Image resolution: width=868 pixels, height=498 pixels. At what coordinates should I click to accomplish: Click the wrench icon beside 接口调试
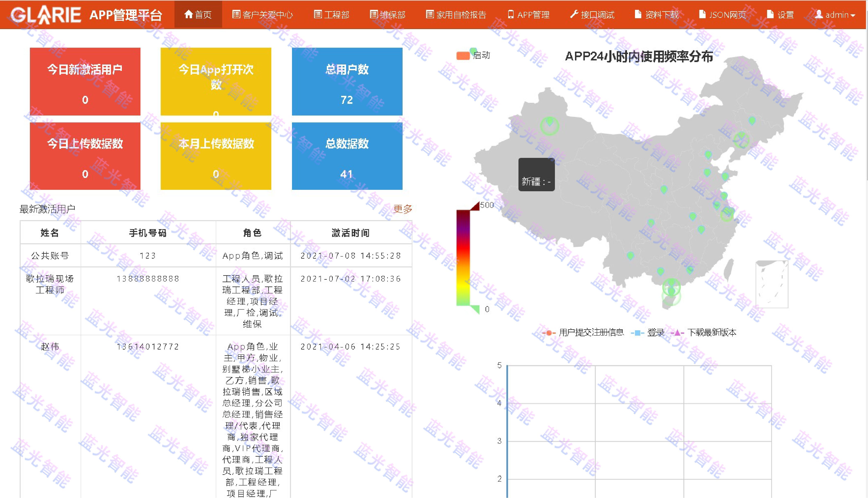click(x=574, y=14)
